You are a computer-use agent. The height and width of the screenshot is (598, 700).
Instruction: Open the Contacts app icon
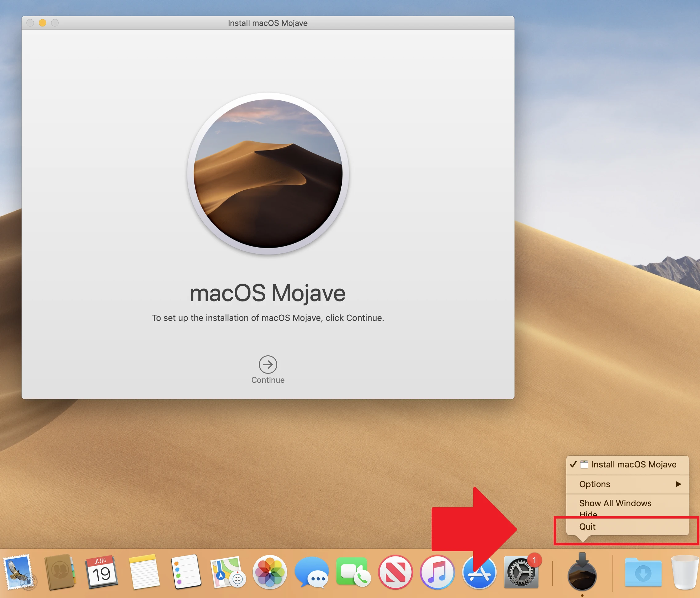(60, 572)
